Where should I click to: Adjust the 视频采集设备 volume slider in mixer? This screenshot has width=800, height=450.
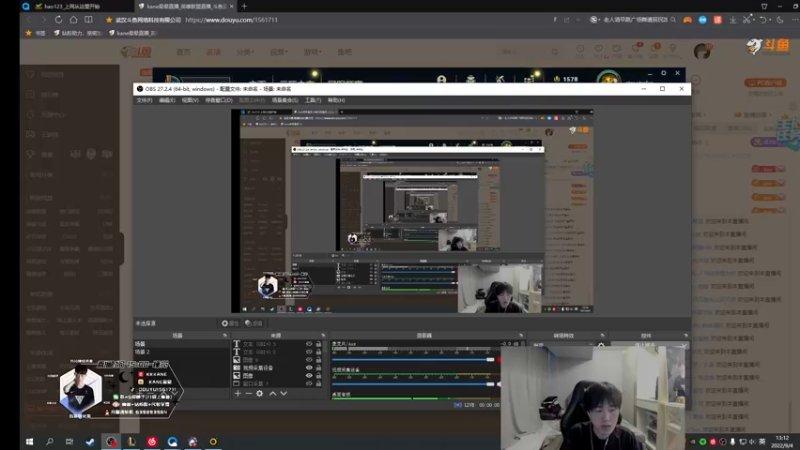tap(414, 384)
